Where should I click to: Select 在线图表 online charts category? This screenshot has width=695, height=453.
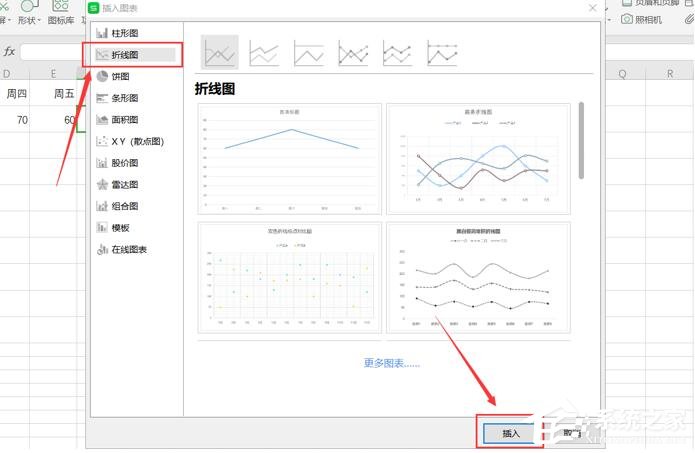click(128, 249)
